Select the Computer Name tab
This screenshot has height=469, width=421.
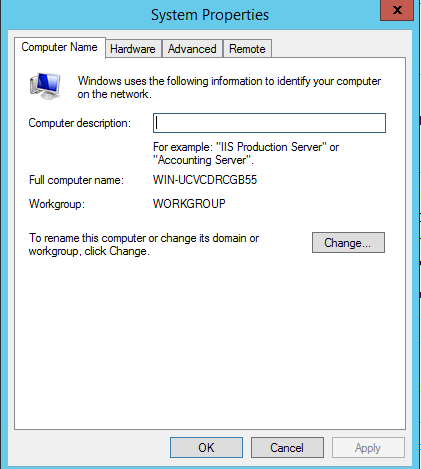tap(60, 47)
